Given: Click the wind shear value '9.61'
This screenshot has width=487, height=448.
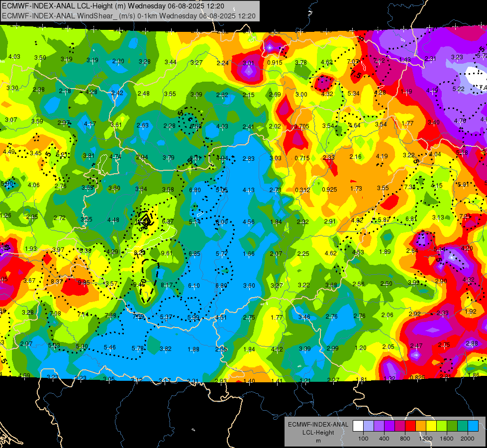Looking at the screenshot, I should click(x=167, y=253).
